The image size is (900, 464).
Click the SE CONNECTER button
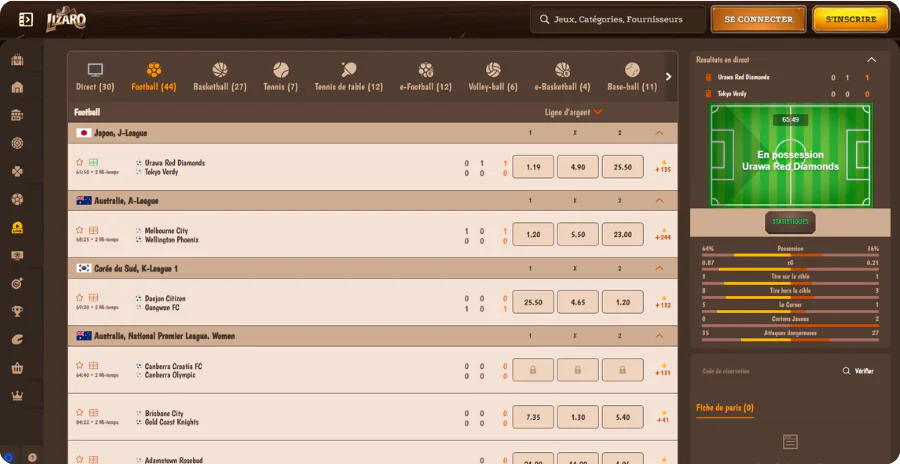pos(758,20)
